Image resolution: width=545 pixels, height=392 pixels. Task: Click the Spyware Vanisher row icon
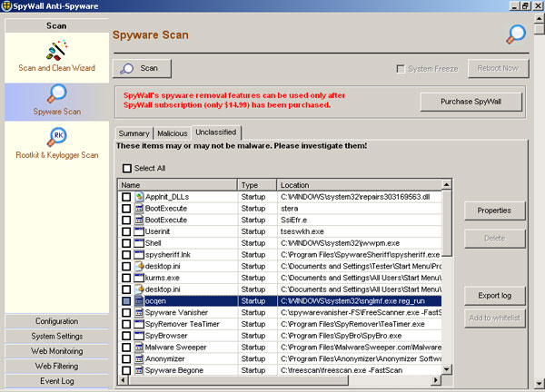[x=139, y=312]
